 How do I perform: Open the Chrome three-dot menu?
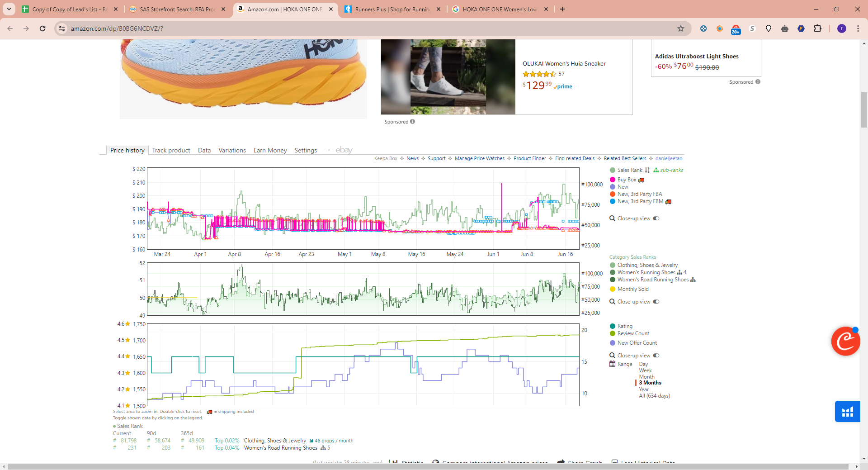(x=858, y=28)
